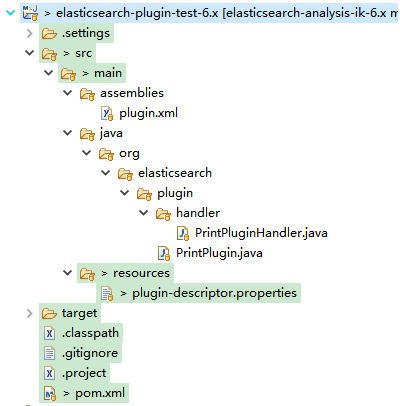Click the assemblies folder icon
This screenshot has width=400, height=406.
(x=87, y=94)
